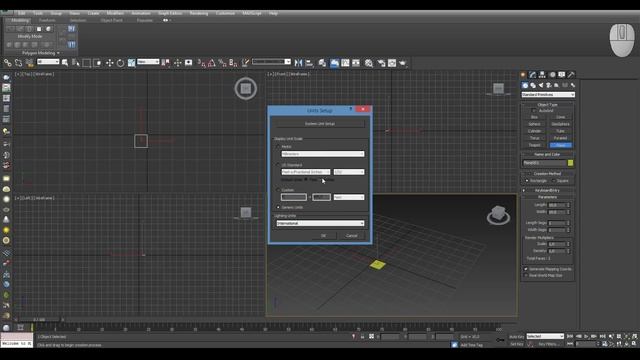Open the Edit menu
The width and height of the screenshot is (640, 360).
[21, 13]
